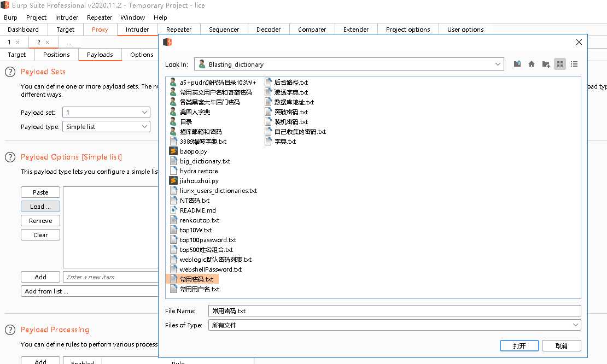The height and width of the screenshot is (364, 607).
Task: Select file renkoutop.txt
Action: (195, 220)
